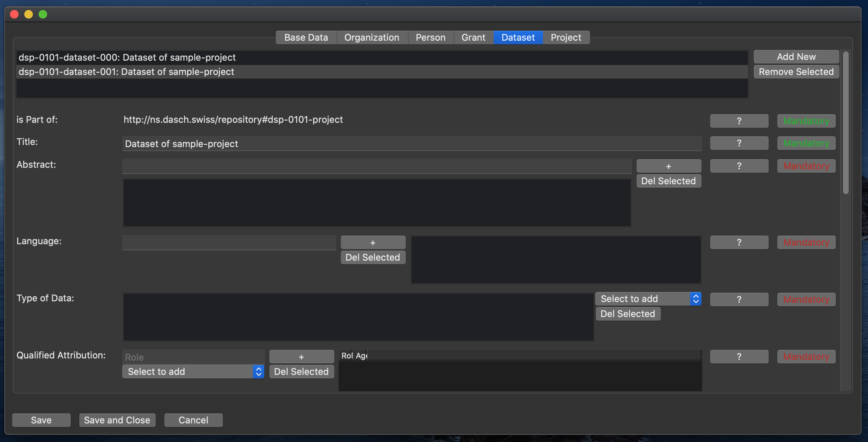This screenshot has width=868, height=442.
Task: Maximize the window with green button
Action: coord(43,14)
